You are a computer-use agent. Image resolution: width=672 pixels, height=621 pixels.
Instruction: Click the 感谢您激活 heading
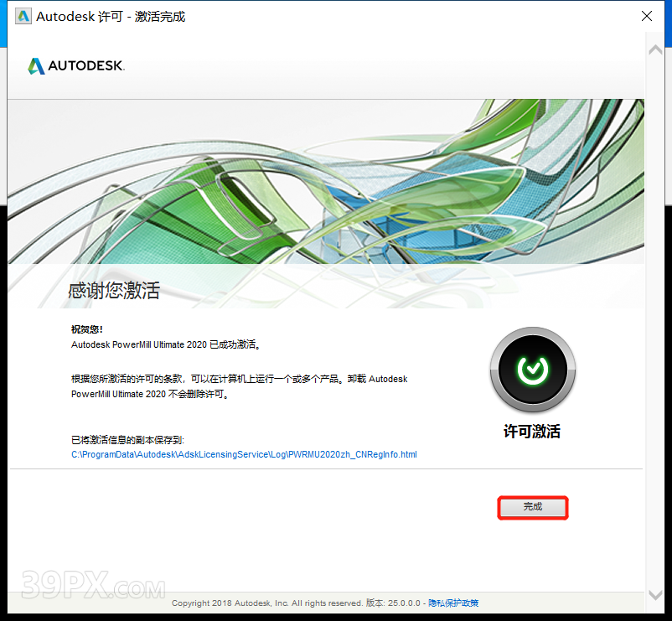(x=114, y=290)
